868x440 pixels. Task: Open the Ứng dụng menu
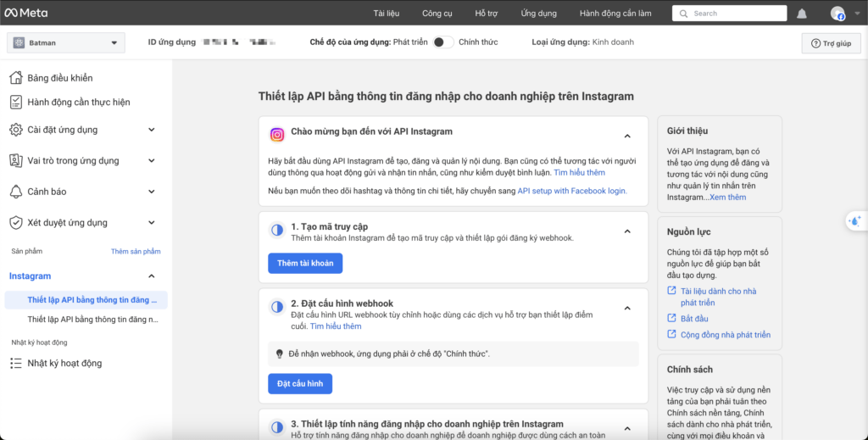538,14
